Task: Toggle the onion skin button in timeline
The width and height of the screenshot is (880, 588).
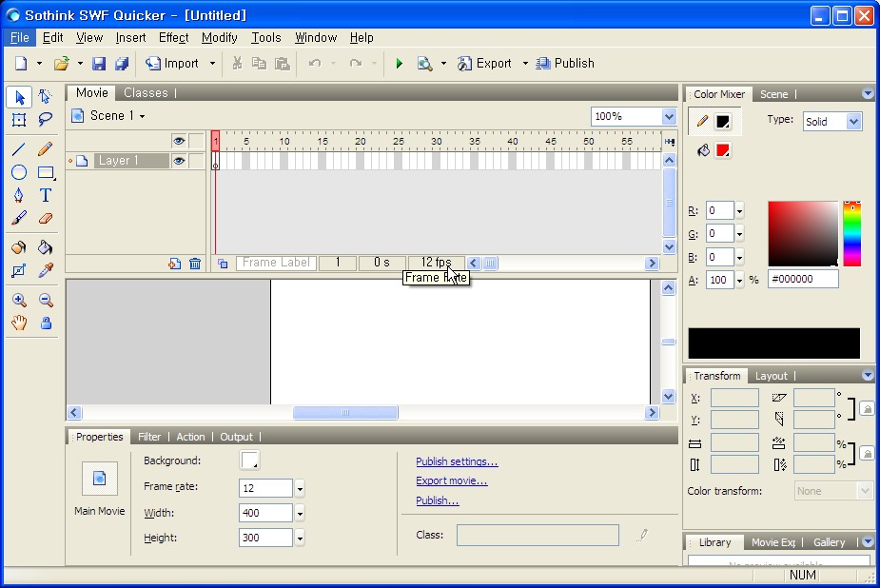Action: (x=223, y=264)
